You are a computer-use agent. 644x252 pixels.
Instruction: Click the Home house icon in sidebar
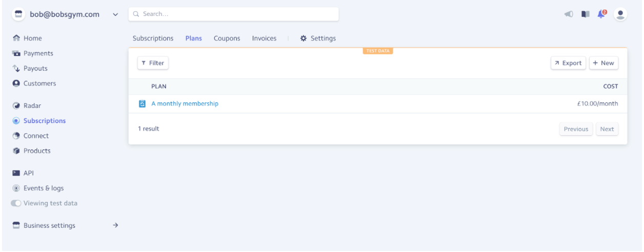pos(16,38)
